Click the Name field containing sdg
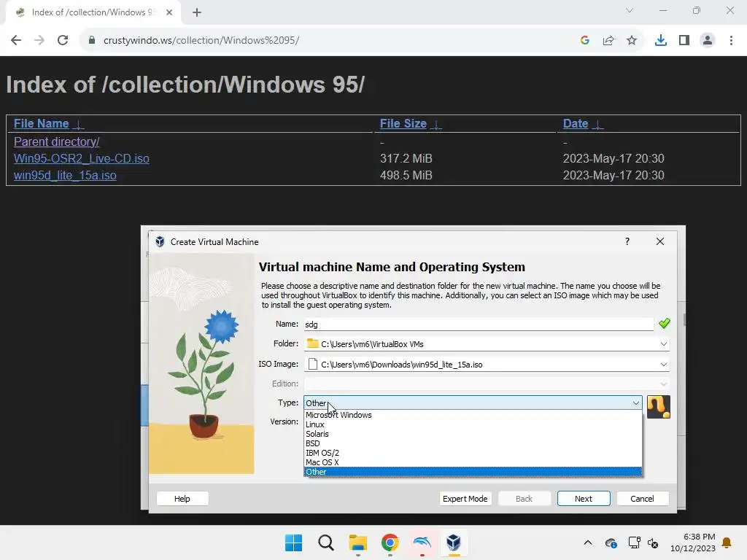 pos(479,324)
